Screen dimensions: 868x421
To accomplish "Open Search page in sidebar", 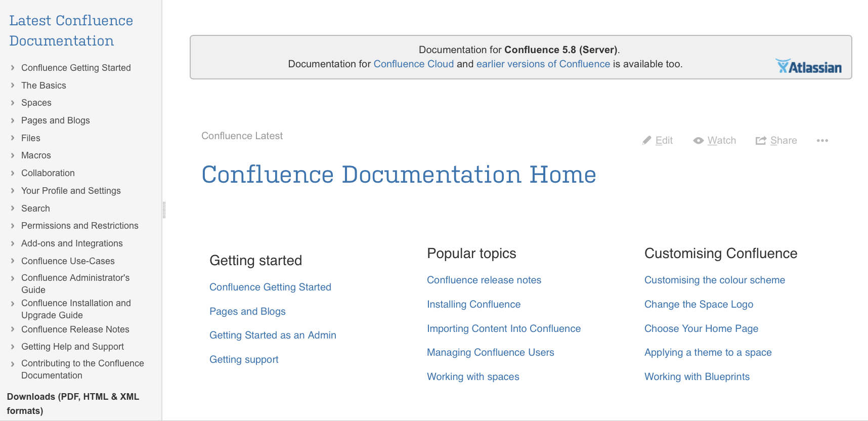I will click(35, 208).
